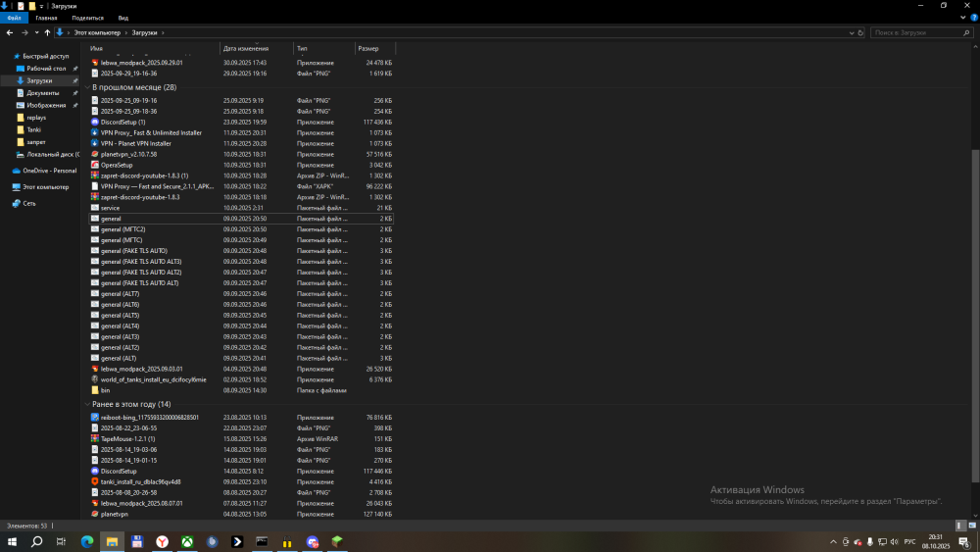Click Этот компьютер in the address bar
The height and width of the screenshot is (552, 980).
(97, 32)
